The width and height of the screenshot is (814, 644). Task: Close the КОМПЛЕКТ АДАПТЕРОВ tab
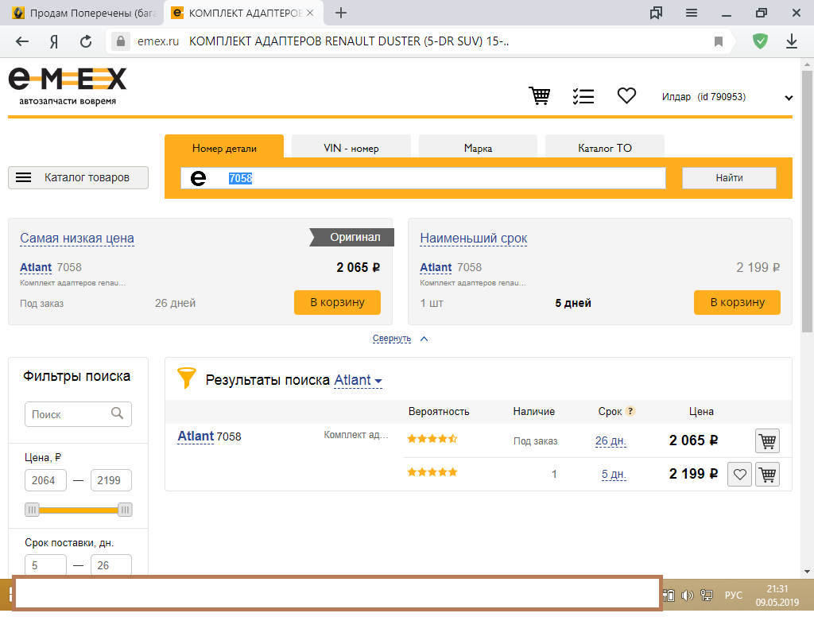tap(310, 13)
